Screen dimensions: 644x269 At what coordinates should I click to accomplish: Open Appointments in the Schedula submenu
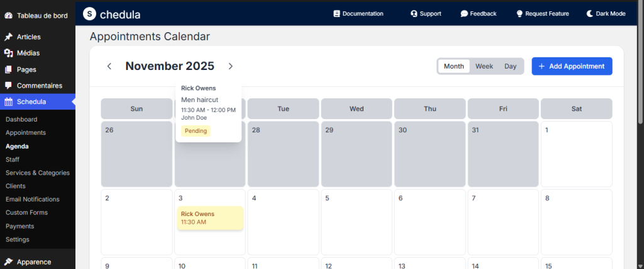click(x=26, y=133)
